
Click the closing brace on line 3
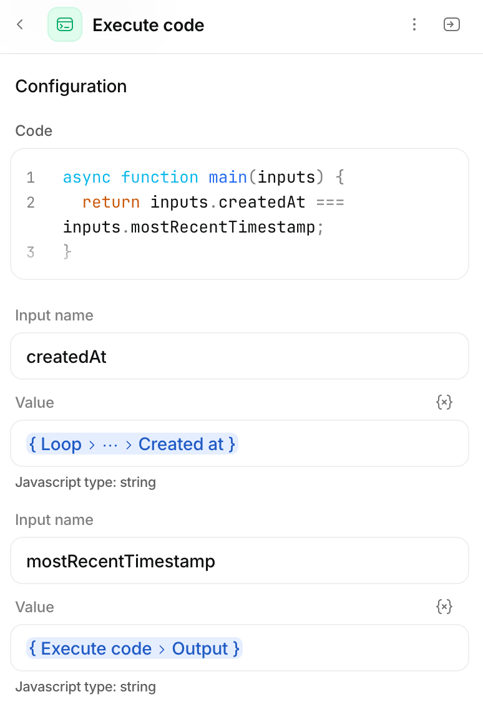coord(67,252)
